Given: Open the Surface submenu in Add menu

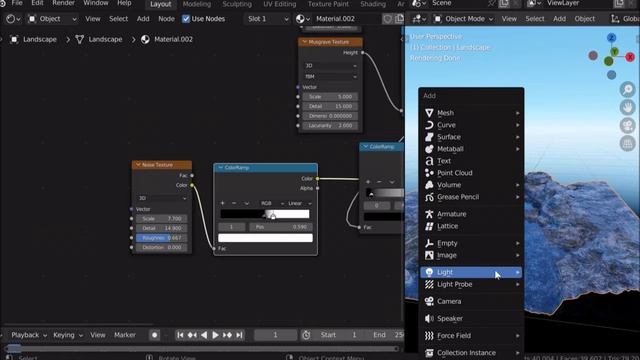Looking at the screenshot, I should [x=471, y=137].
